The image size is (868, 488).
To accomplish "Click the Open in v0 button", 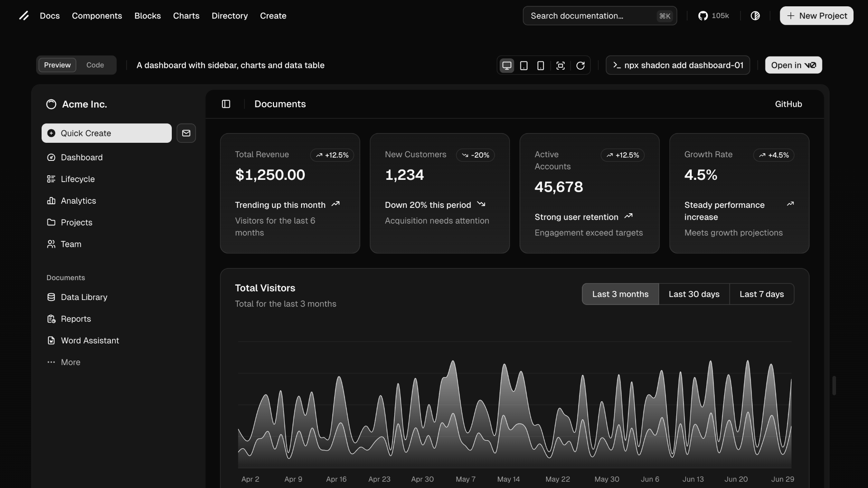I will [x=793, y=65].
